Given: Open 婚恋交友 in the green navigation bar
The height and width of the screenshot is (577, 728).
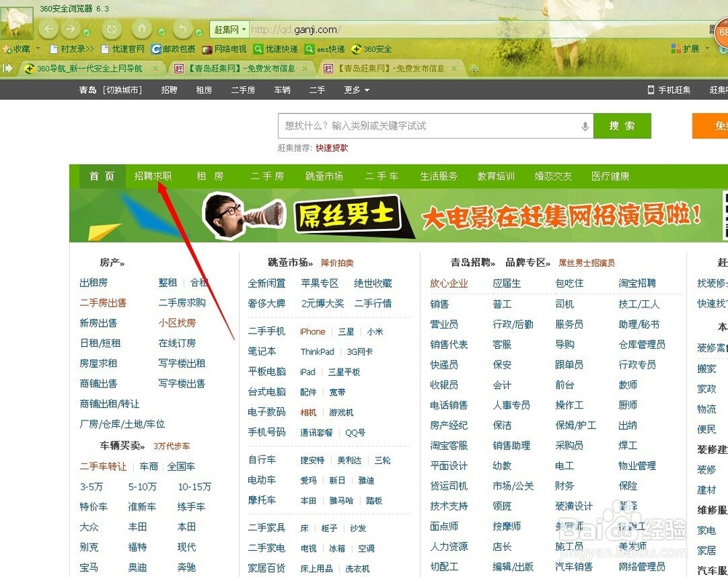Looking at the screenshot, I should 553,176.
